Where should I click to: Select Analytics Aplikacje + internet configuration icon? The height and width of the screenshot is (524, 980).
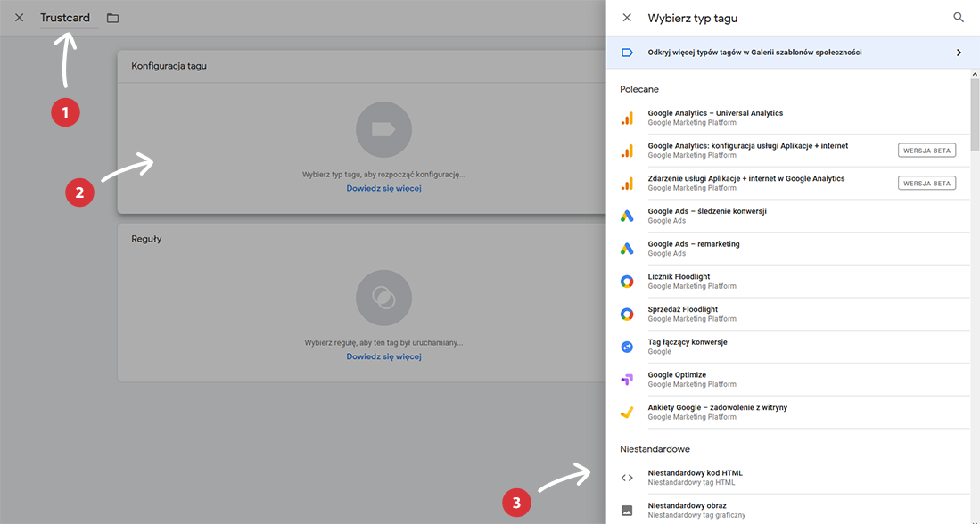click(x=627, y=151)
